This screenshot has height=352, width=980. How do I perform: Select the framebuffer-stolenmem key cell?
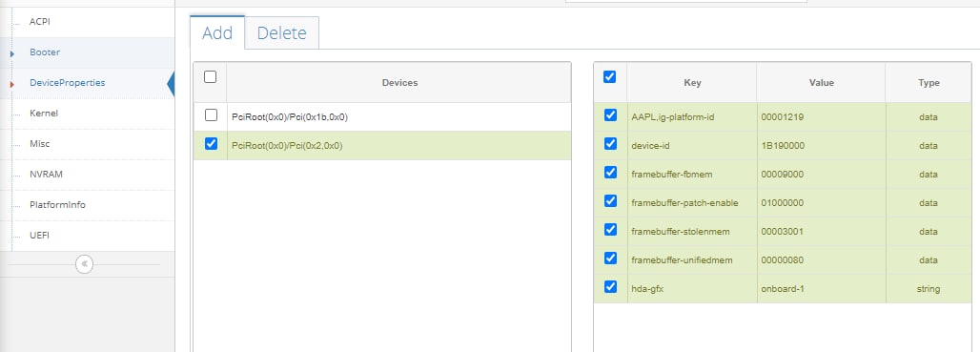tap(692, 232)
